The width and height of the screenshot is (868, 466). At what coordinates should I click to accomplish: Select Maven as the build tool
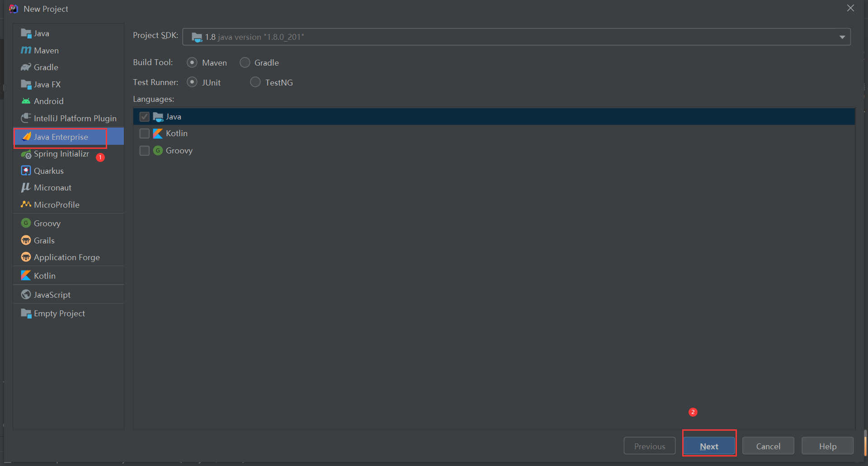(192, 62)
